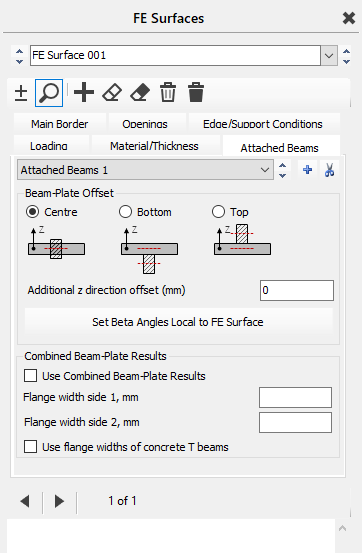
Task: Click the scissors cut icon
Action: click(329, 170)
